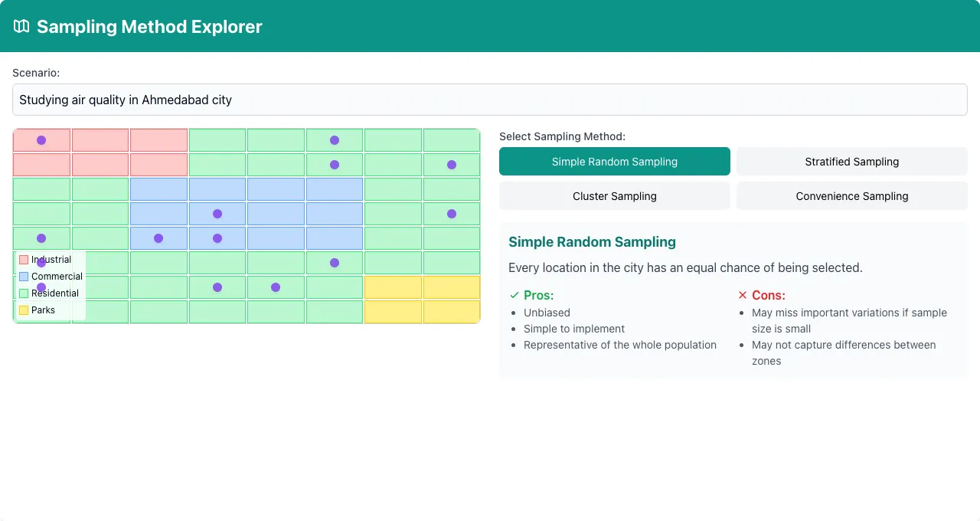Screen dimensions: 980x521
Task: Click 'Representative of the whole population' bullet
Action: (x=620, y=345)
